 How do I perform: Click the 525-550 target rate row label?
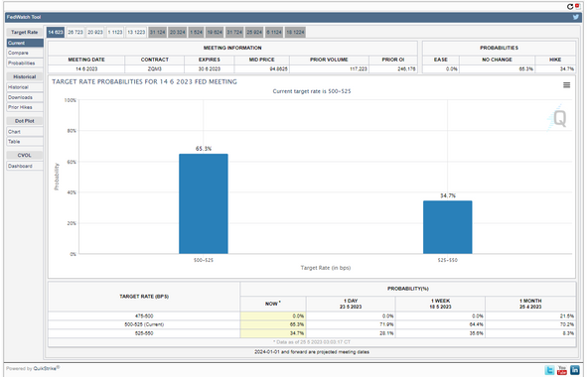tap(144, 333)
